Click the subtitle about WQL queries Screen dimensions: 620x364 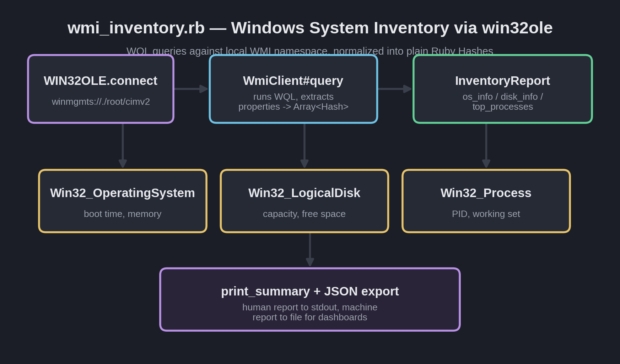310,51
